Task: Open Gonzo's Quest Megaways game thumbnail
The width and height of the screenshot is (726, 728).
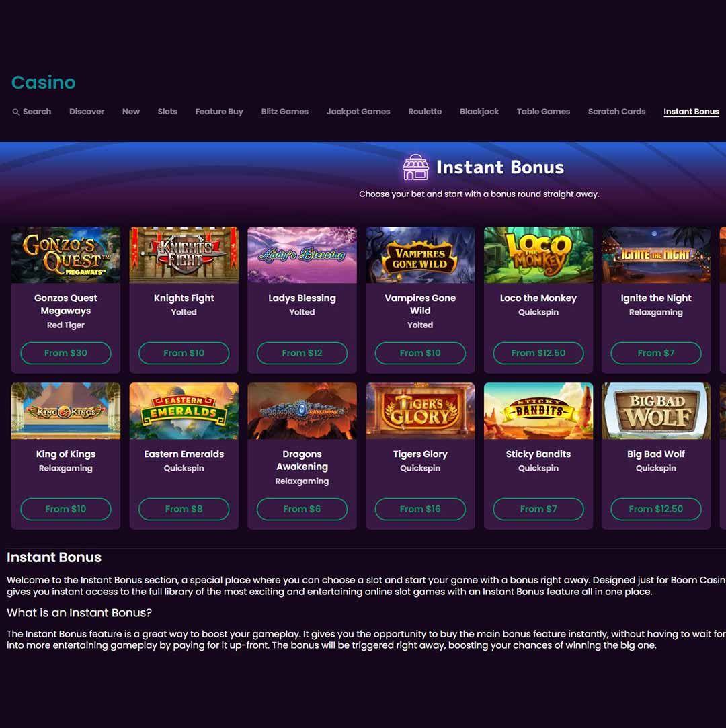Action: click(65, 255)
